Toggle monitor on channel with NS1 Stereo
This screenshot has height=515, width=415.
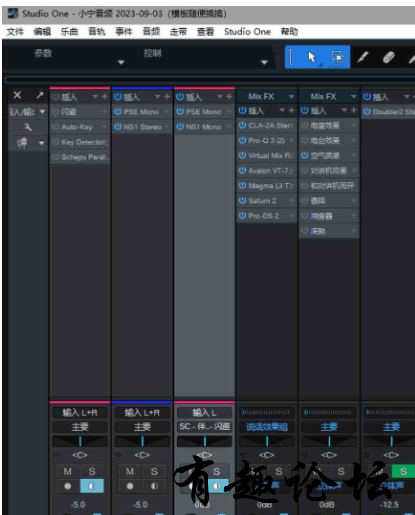(x=154, y=486)
